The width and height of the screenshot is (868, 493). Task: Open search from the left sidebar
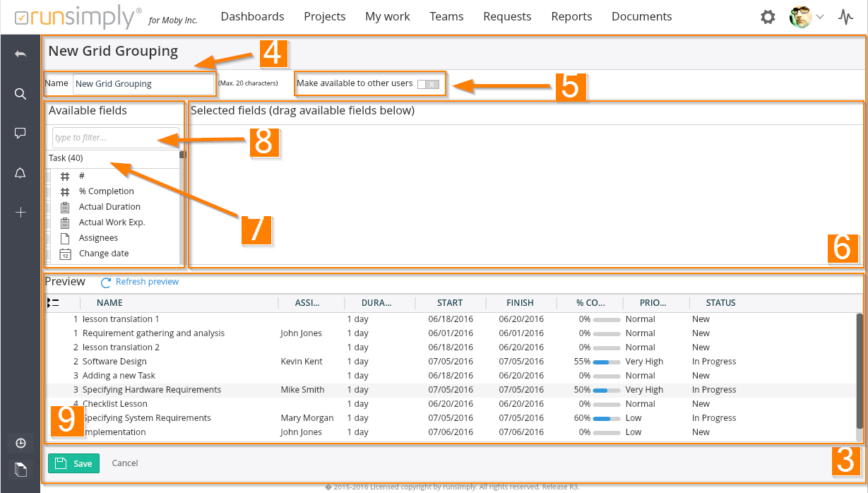pos(20,94)
